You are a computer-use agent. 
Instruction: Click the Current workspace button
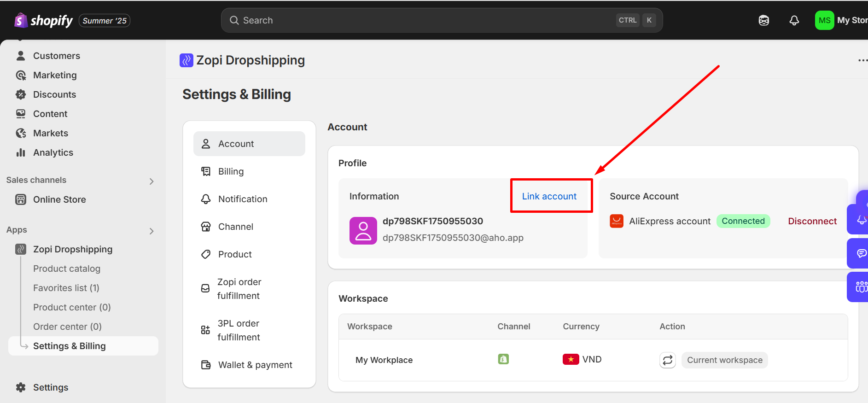[x=725, y=360]
